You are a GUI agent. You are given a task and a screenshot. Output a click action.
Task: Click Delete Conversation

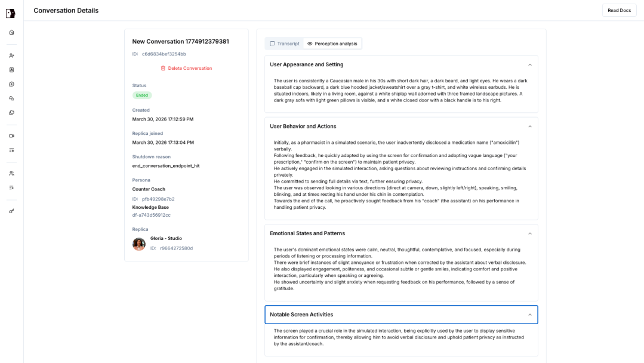pyautogui.click(x=186, y=68)
